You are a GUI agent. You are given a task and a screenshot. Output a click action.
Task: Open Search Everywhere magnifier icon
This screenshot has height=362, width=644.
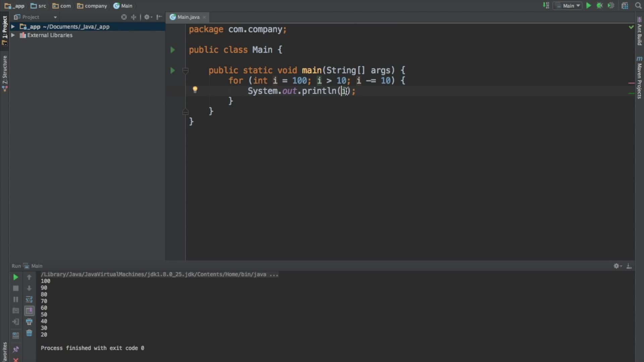click(638, 6)
